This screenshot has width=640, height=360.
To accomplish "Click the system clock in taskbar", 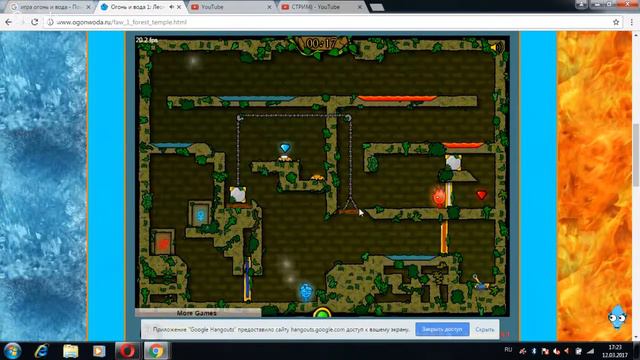I will click(x=614, y=351).
